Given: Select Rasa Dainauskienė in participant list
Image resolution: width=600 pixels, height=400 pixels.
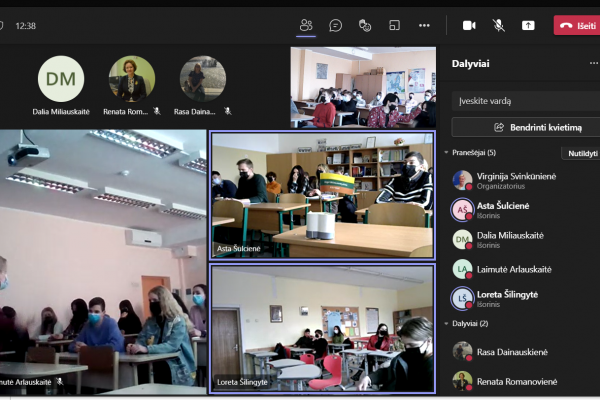Looking at the screenshot, I should point(521,352).
